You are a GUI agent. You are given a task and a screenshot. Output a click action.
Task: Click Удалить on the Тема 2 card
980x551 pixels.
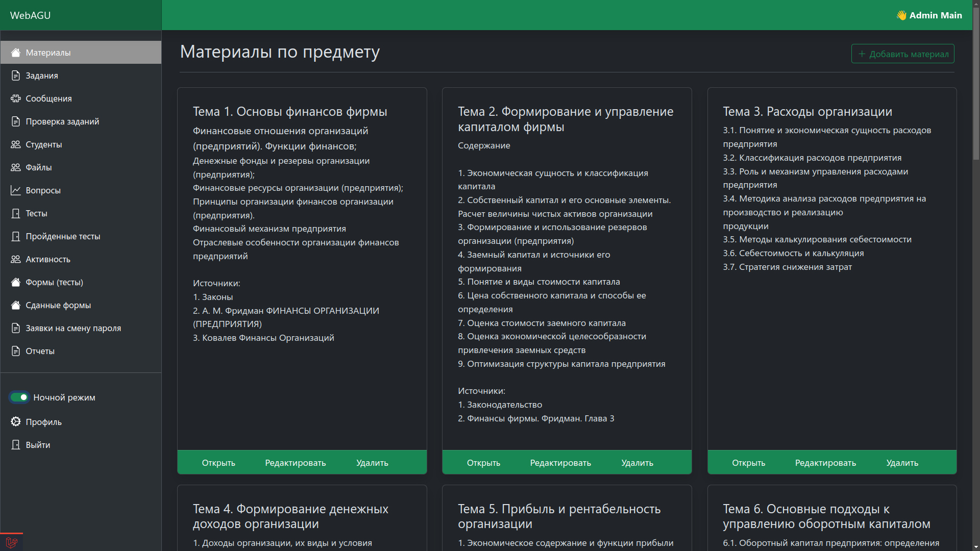tap(637, 463)
